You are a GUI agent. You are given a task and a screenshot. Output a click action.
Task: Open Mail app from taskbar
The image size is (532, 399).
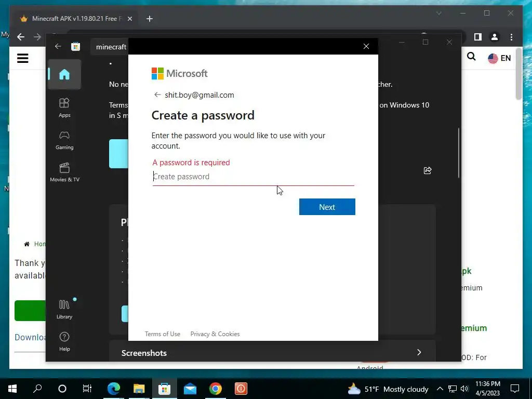[190, 389]
